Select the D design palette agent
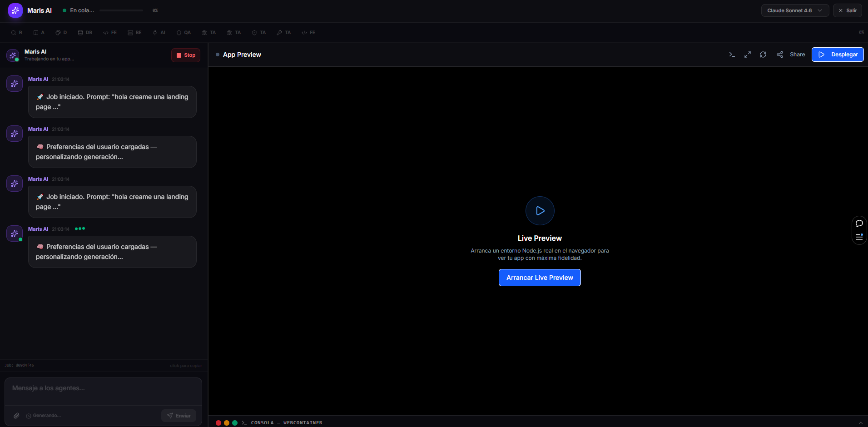 pyautogui.click(x=61, y=33)
